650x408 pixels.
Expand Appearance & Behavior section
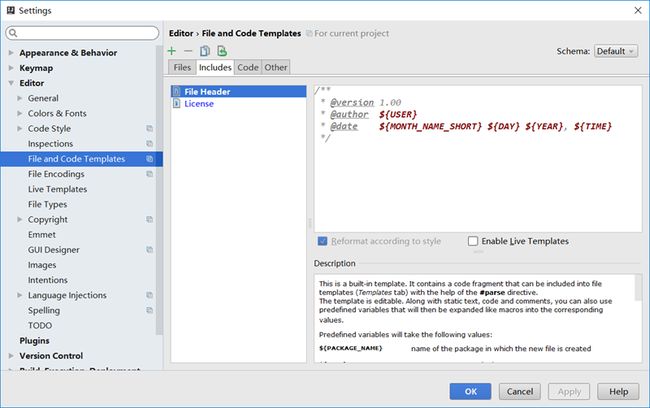[x=11, y=53]
